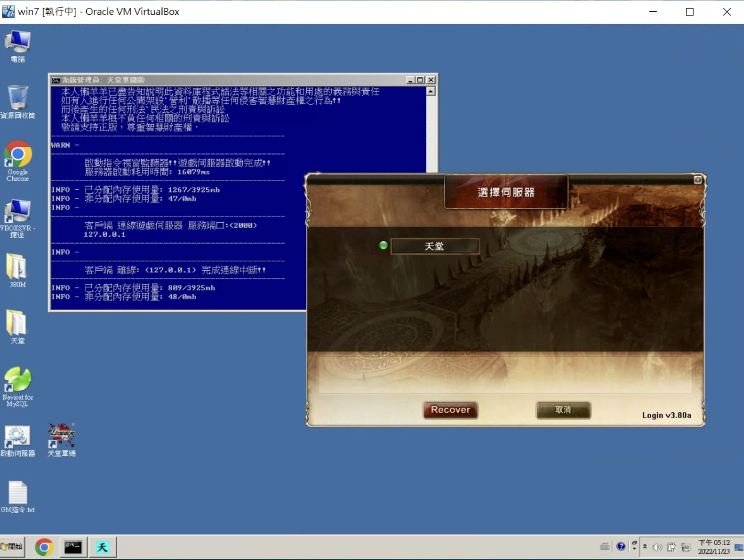The height and width of the screenshot is (560, 744).
Task: Launch the Navicat for MySQL shortcut
Action: pyautogui.click(x=18, y=387)
